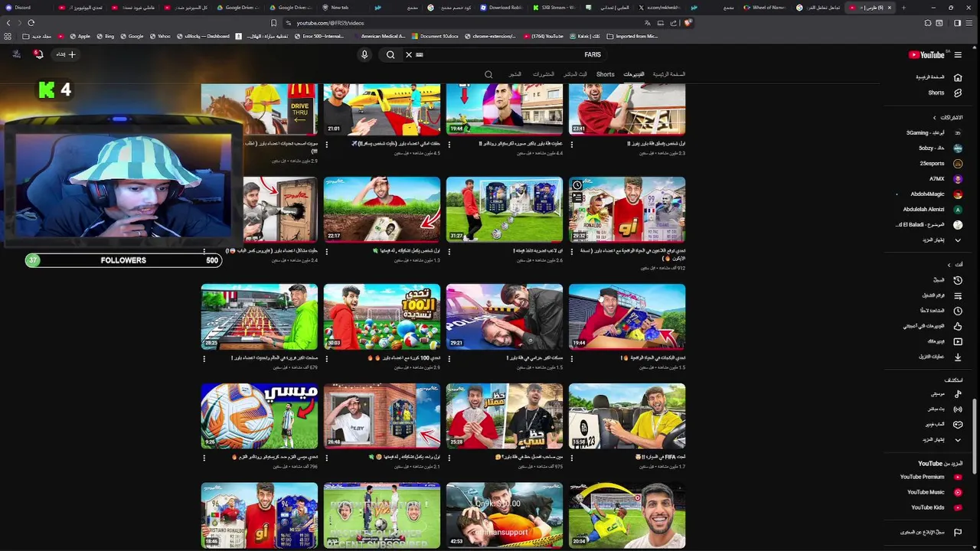Select the Videos channel tab
The width and height of the screenshot is (980, 551).
coord(634,74)
